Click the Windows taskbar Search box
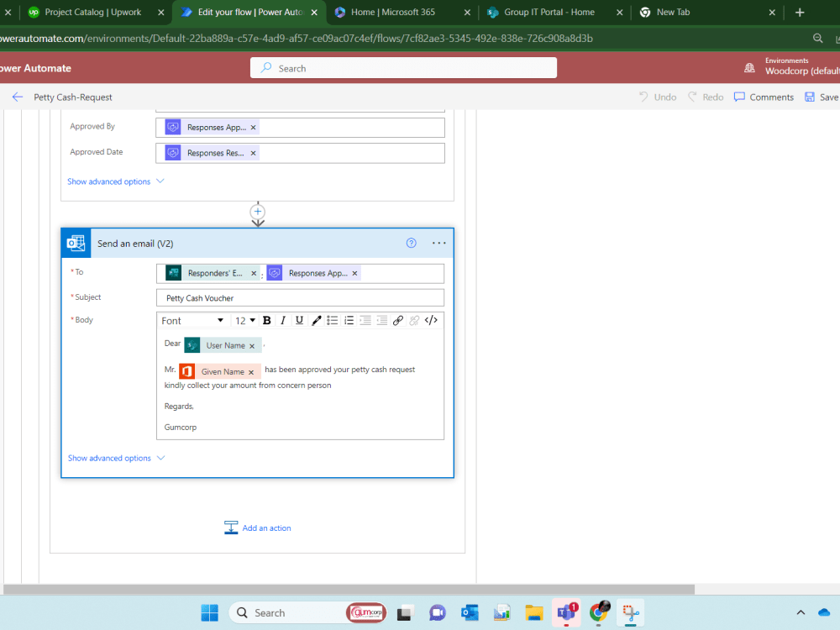The width and height of the screenshot is (840, 630). coord(308,613)
